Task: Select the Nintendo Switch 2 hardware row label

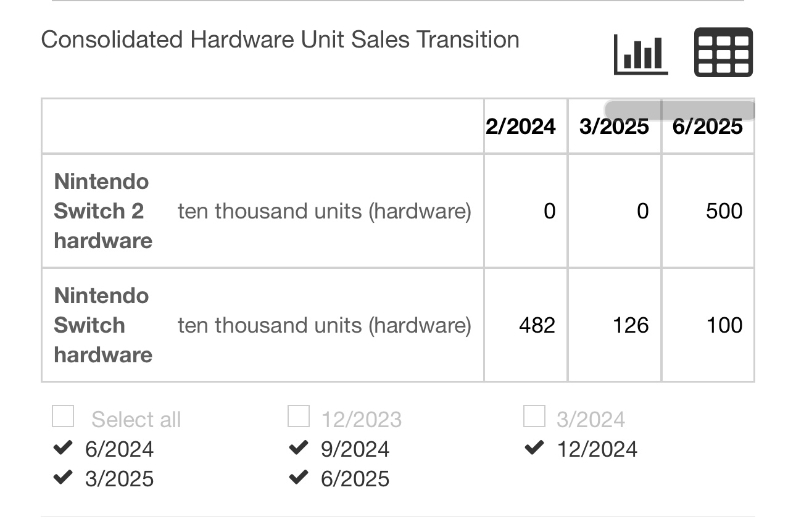Action: (103, 211)
